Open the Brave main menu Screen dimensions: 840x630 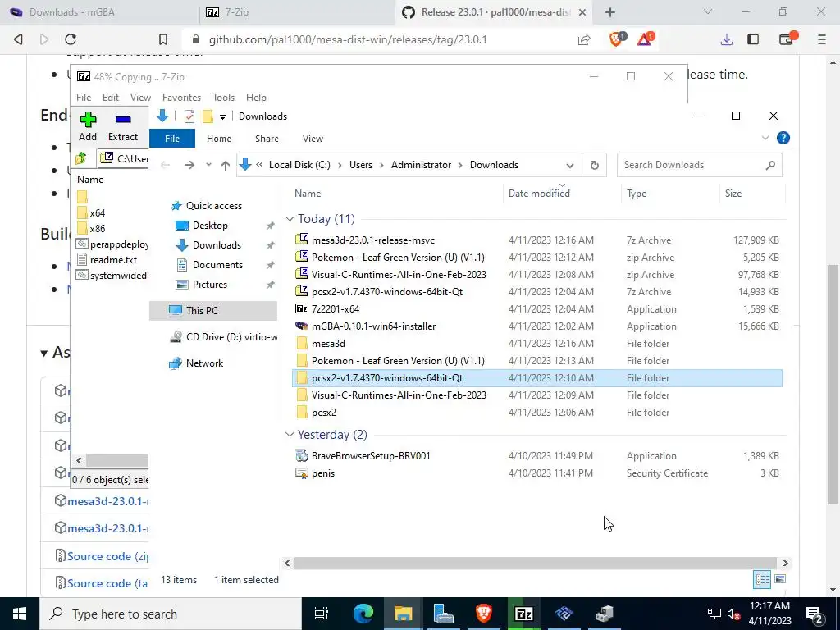(x=822, y=39)
